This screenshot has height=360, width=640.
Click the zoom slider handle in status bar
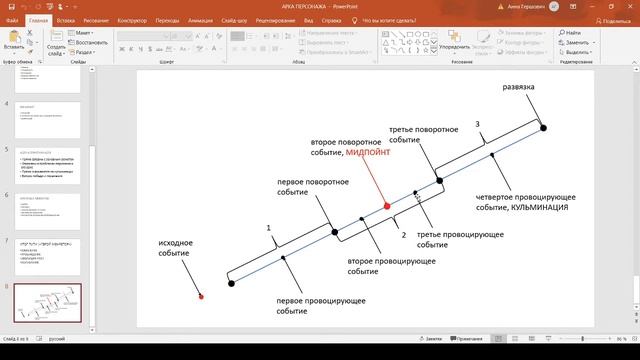[x=582, y=339]
